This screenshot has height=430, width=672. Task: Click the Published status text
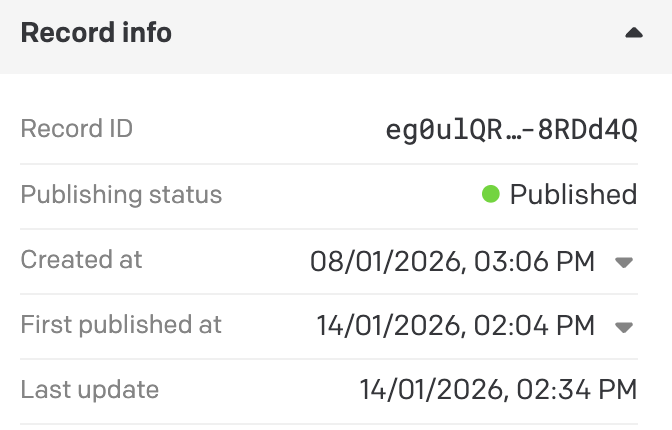(573, 194)
